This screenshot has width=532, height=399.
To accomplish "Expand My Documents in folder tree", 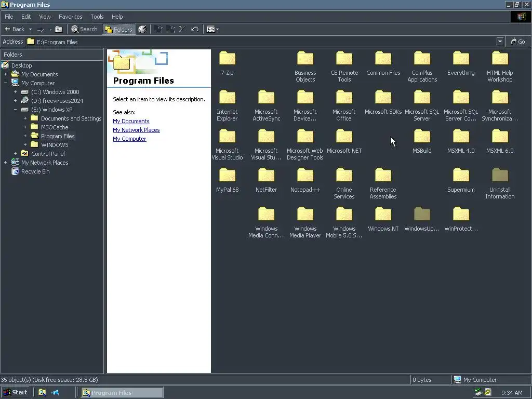I will tap(5, 74).
